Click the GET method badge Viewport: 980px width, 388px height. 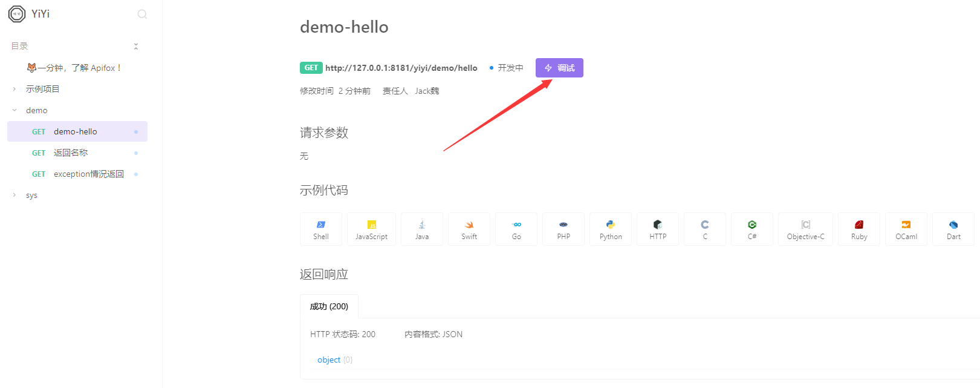click(311, 68)
